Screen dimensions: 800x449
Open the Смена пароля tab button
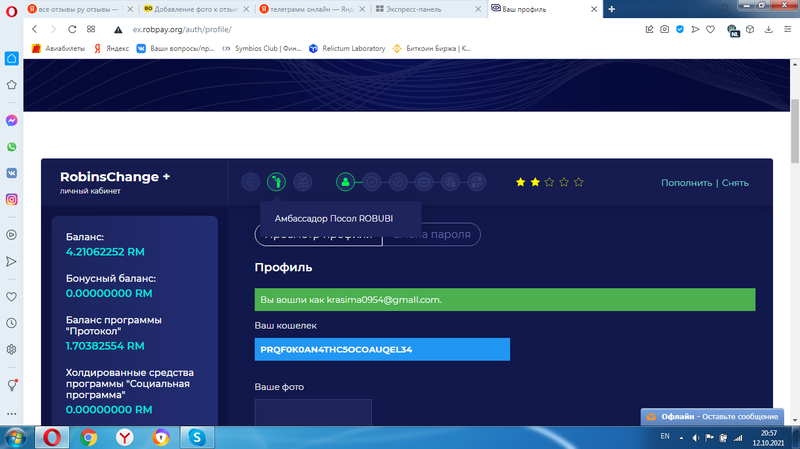432,234
